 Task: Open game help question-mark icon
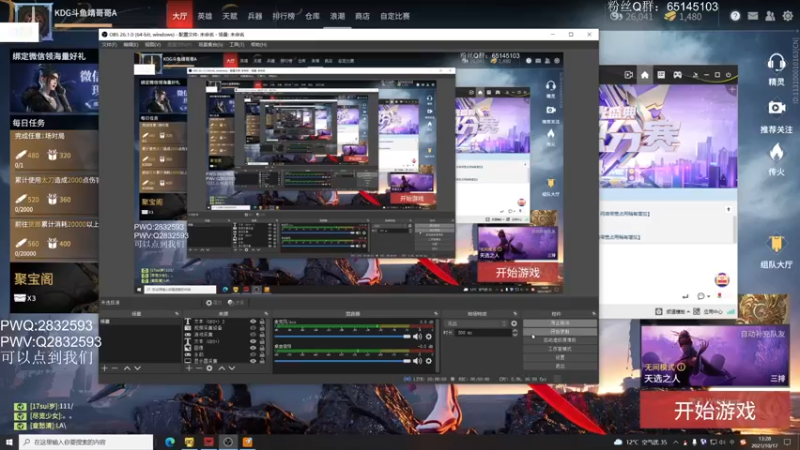(x=735, y=16)
